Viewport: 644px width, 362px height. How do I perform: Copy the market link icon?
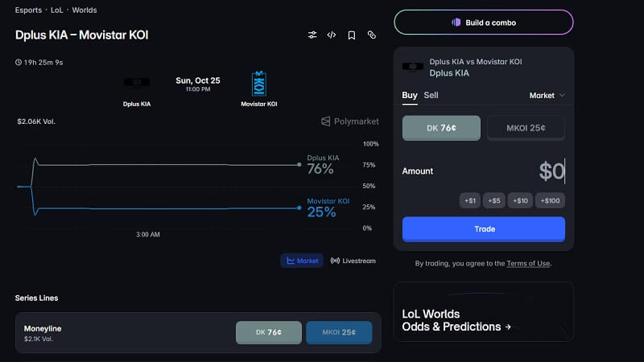372,35
